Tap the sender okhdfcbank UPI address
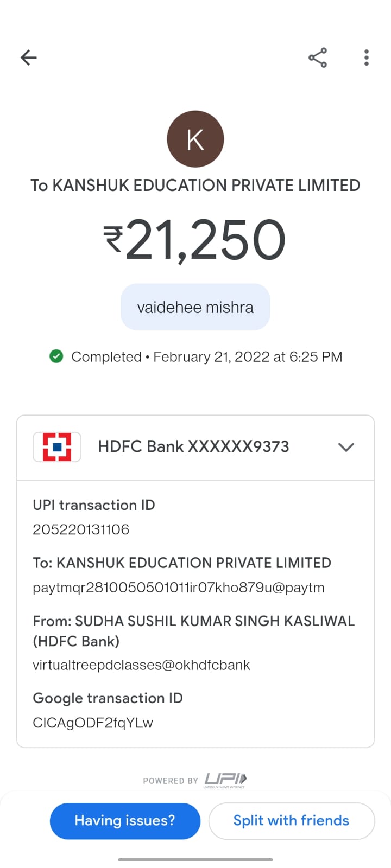Viewport: 391px width, 868px height. [141, 665]
